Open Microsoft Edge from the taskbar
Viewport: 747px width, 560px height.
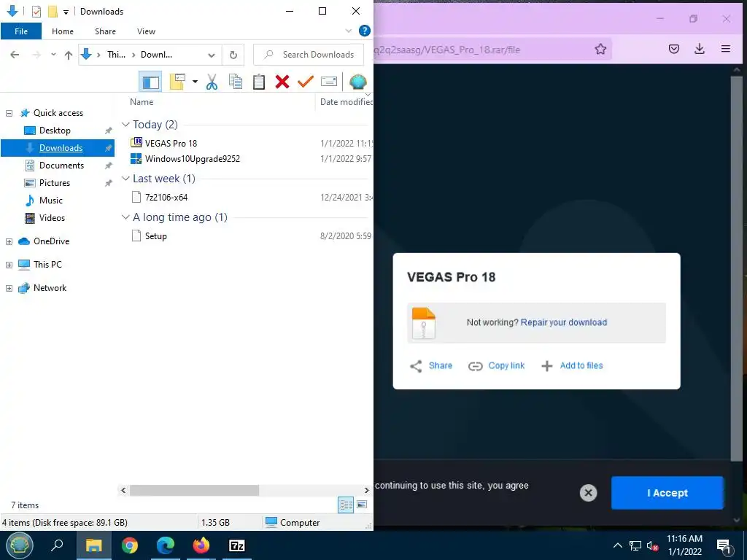pos(166,545)
